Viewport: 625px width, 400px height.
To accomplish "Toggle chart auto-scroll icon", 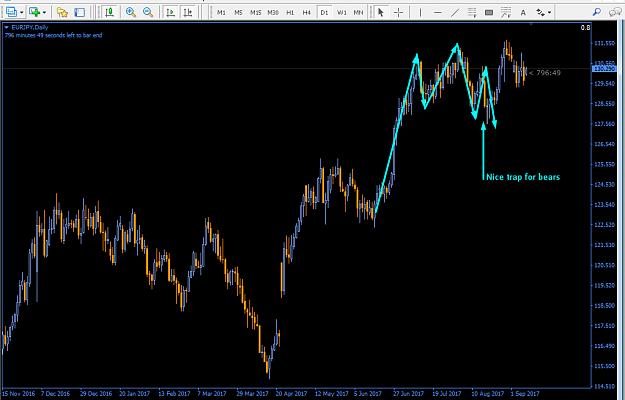I will point(171,12).
